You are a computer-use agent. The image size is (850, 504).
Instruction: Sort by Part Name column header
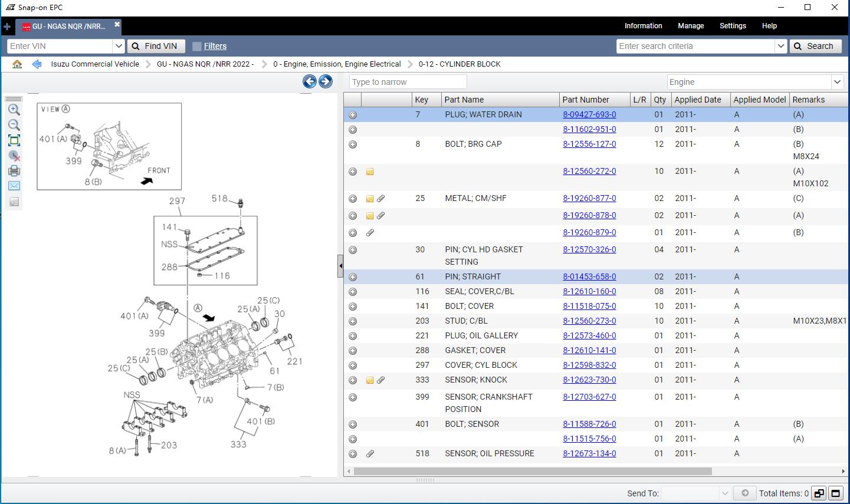(x=500, y=100)
